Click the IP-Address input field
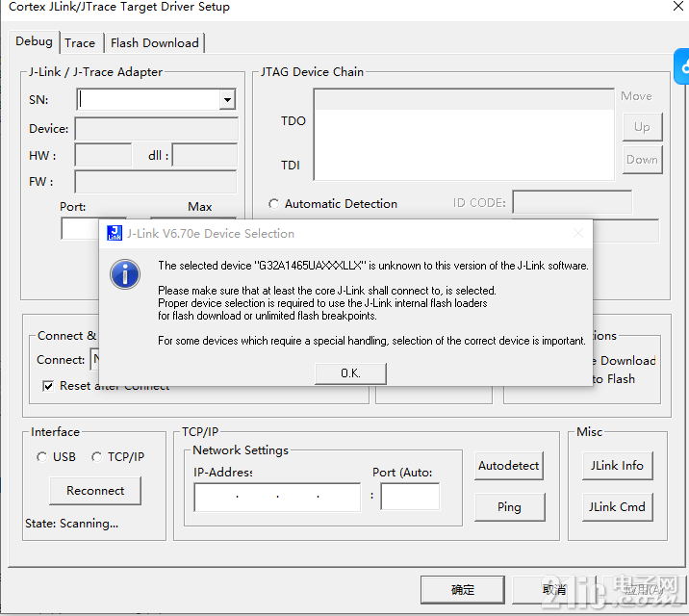The height and width of the screenshot is (616, 689). tap(277, 497)
